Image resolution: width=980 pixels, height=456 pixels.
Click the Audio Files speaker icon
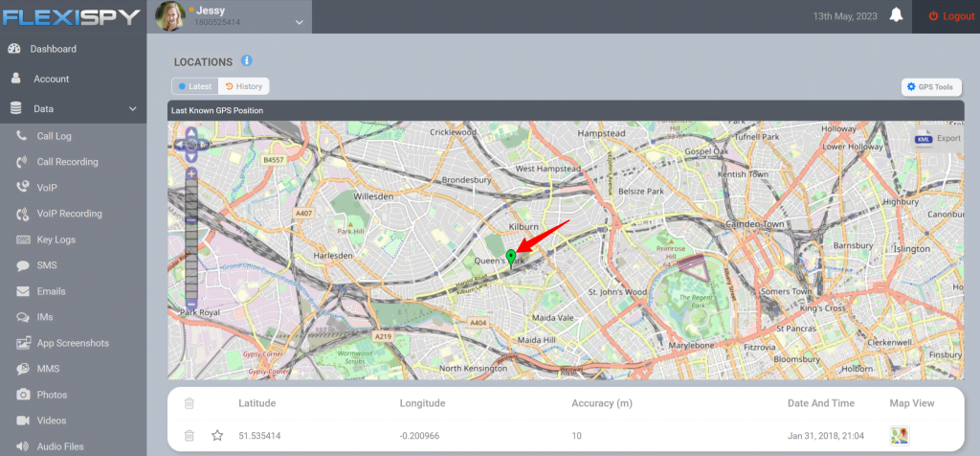coord(23,446)
